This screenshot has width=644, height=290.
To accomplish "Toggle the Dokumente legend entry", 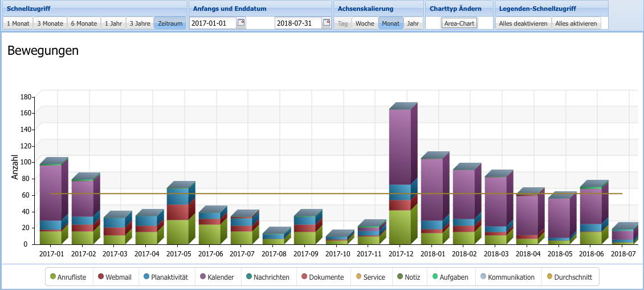I will click(321, 277).
